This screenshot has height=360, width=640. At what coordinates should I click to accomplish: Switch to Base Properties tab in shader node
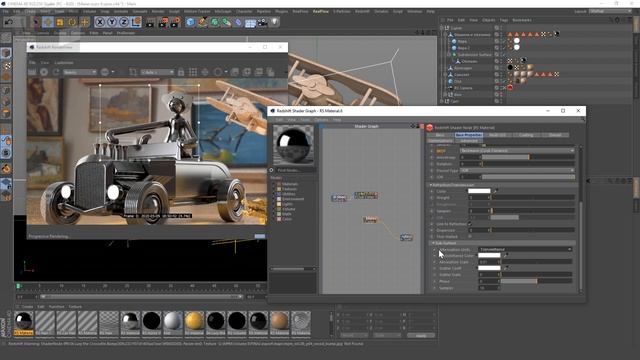click(x=469, y=135)
